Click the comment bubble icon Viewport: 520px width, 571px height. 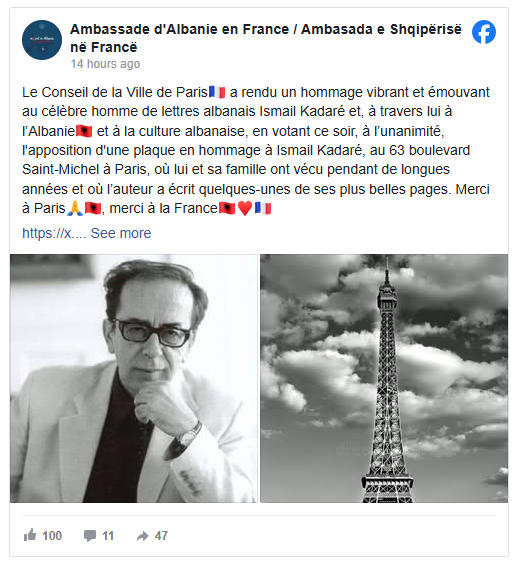coord(90,536)
